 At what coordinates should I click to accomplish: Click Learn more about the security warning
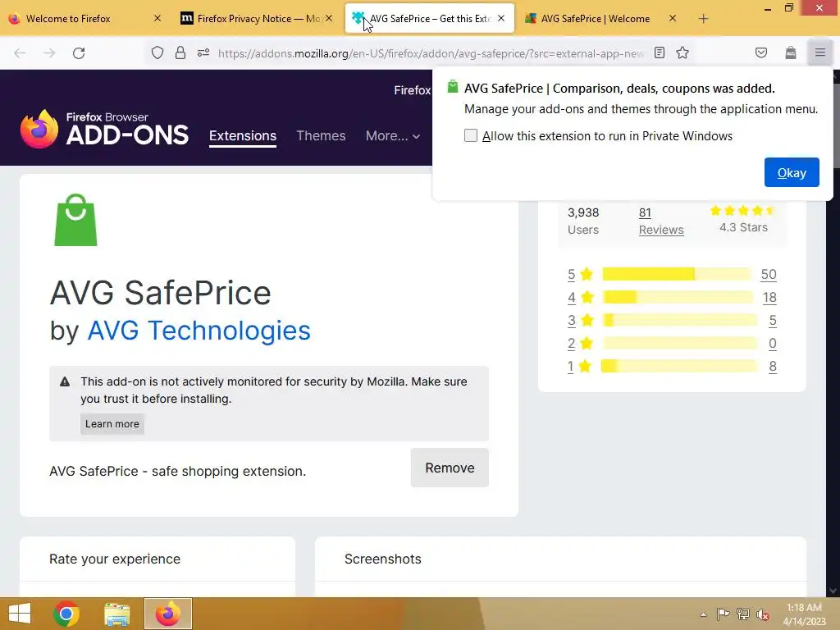coord(112,424)
